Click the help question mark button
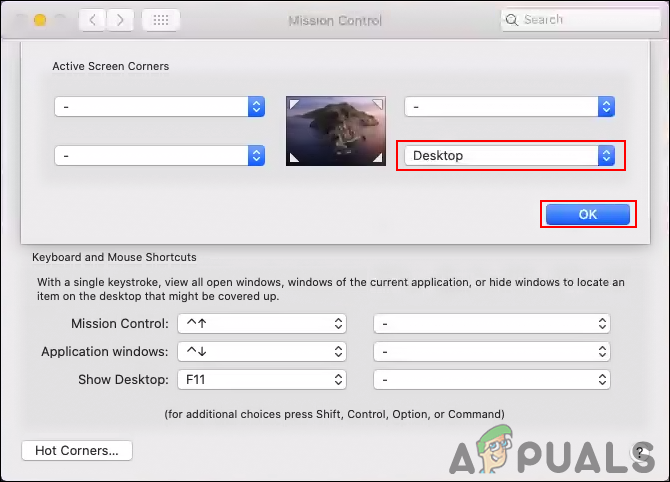670x482 pixels. 640,452
